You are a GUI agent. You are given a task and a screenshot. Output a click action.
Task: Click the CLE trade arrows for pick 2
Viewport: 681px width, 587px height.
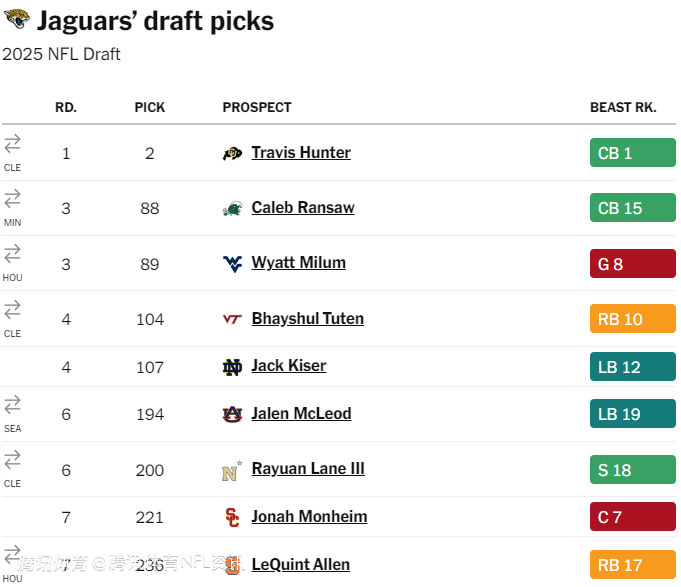click(x=12, y=144)
